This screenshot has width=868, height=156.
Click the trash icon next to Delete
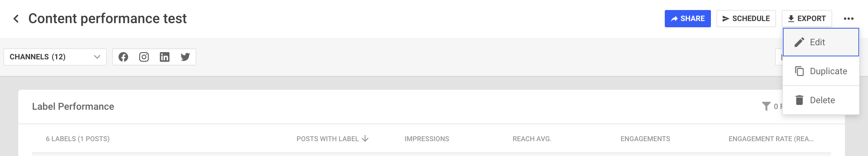[799, 100]
